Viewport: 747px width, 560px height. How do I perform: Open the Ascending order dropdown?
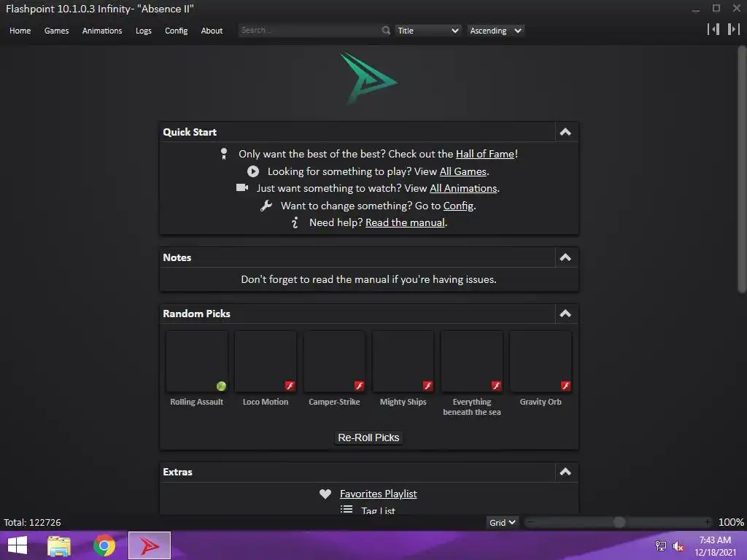click(x=495, y=31)
